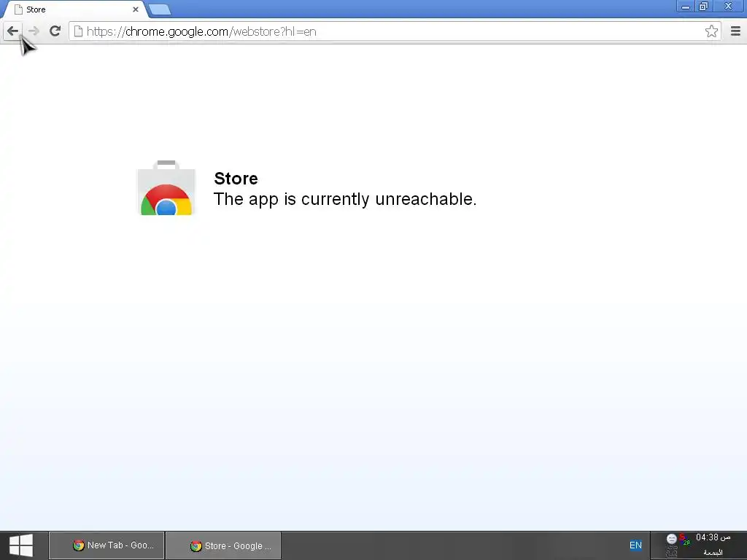Close the Chrome window
The width and height of the screenshot is (747, 560).
coord(728,6)
